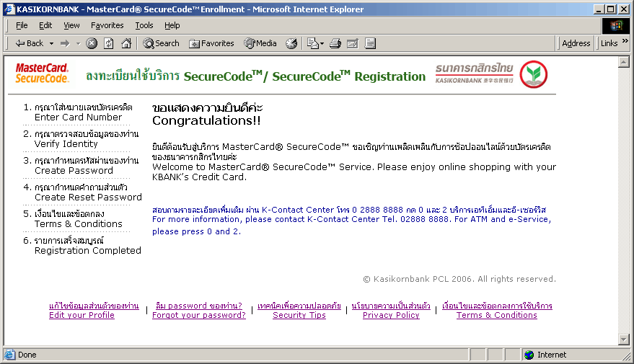The height and width of the screenshot is (364, 634).
Task: Open the Edit menu
Action: (45, 25)
